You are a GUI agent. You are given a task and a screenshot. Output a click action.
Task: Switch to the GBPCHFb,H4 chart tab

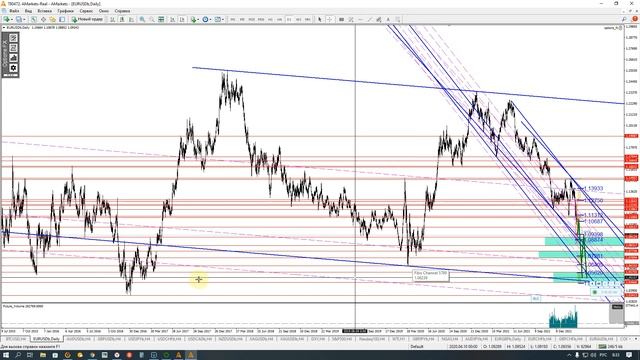point(570,339)
